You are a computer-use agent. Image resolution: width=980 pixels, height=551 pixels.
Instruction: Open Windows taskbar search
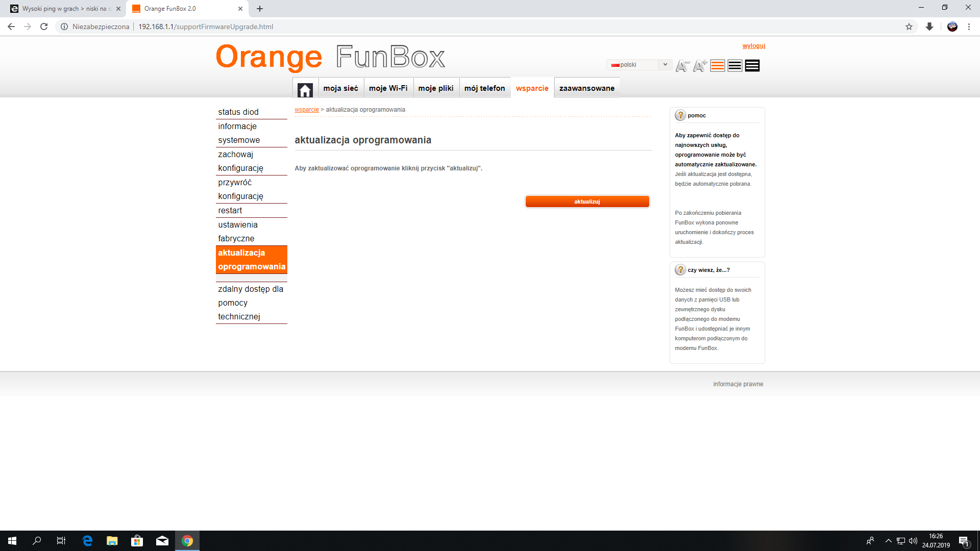click(37, 541)
